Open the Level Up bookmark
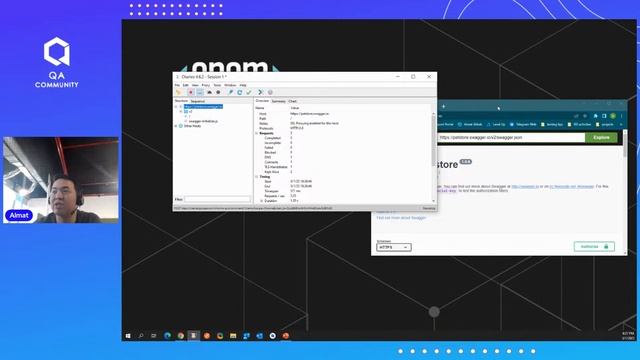Viewport: 640px width, 360px height. coord(496,124)
